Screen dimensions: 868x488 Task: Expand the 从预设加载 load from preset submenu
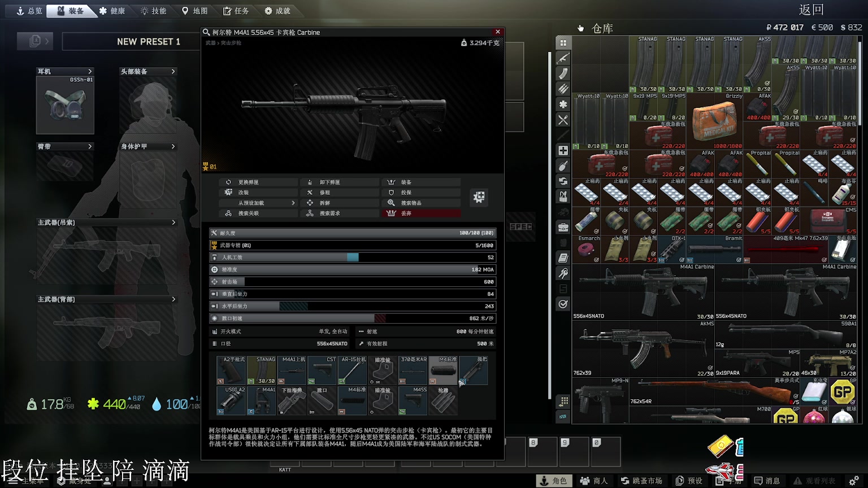pyautogui.click(x=258, y=203)
